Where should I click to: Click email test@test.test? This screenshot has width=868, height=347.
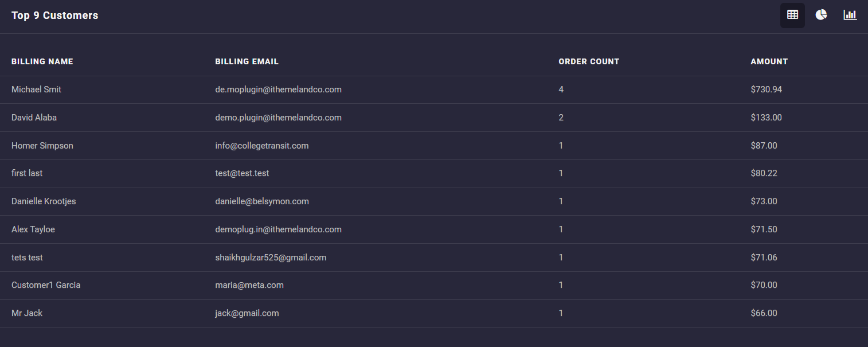click(x=242, y=173)
